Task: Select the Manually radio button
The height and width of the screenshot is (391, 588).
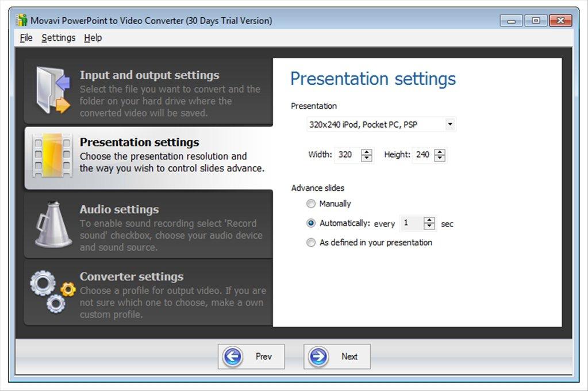Action: pos(311,204)
